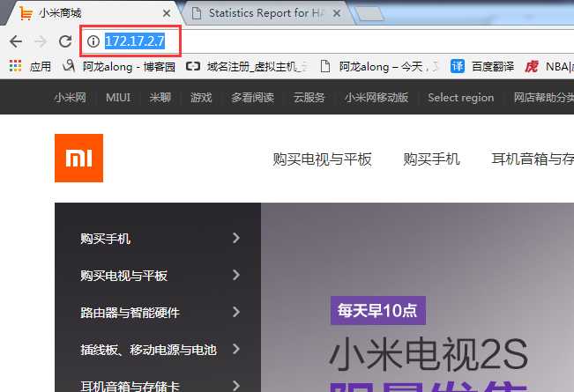Click the 多看阅读 top nav link
Screen dimensions: 574x392
[x=252, y=97]
